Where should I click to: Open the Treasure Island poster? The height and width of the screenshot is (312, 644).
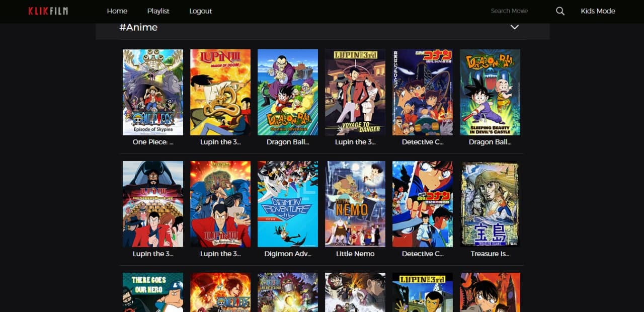[490, 204]
